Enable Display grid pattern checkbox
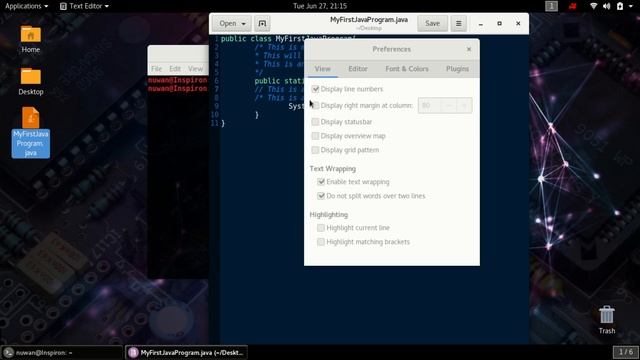 click(315, 150)
